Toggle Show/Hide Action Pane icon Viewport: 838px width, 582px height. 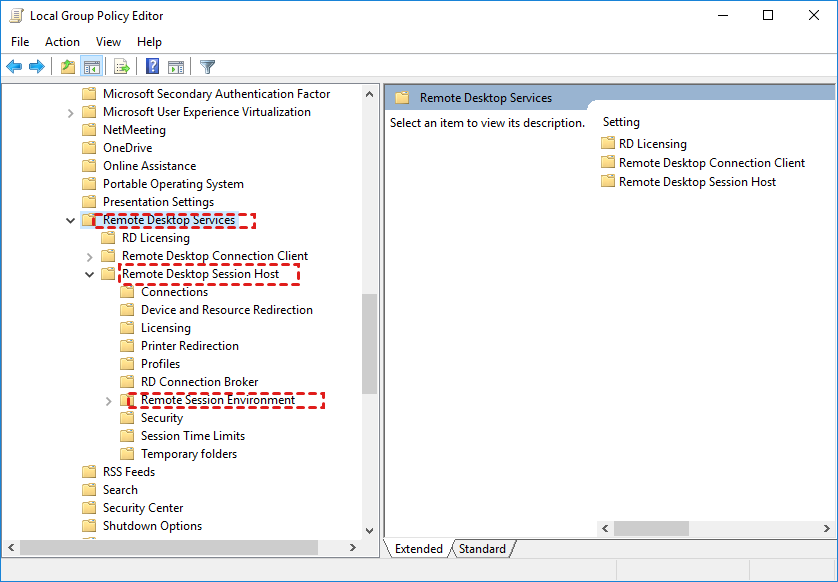(x=176, y=67)
